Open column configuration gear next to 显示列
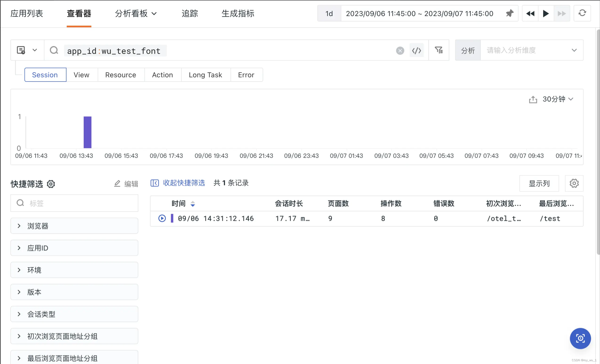 click(574, 183)
